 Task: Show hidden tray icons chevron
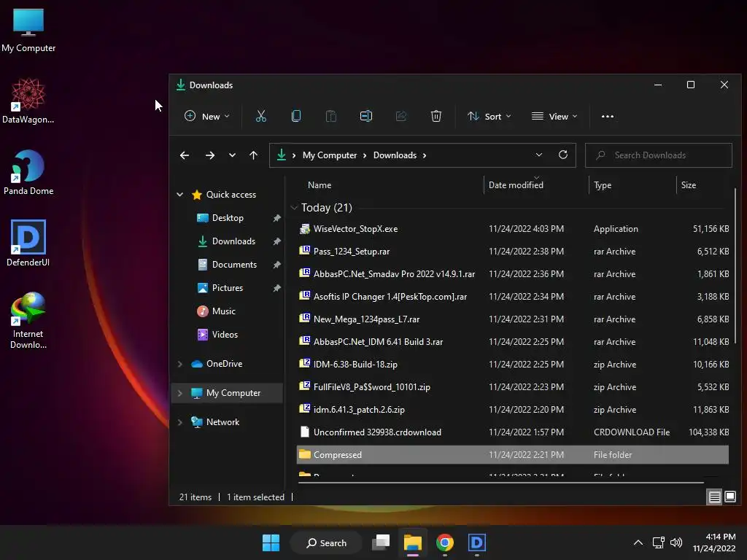[x=638, y=542]
